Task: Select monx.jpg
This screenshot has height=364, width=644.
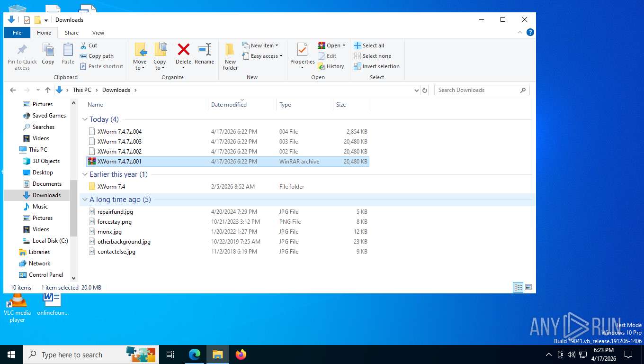Action: click(x=228, y=232)
